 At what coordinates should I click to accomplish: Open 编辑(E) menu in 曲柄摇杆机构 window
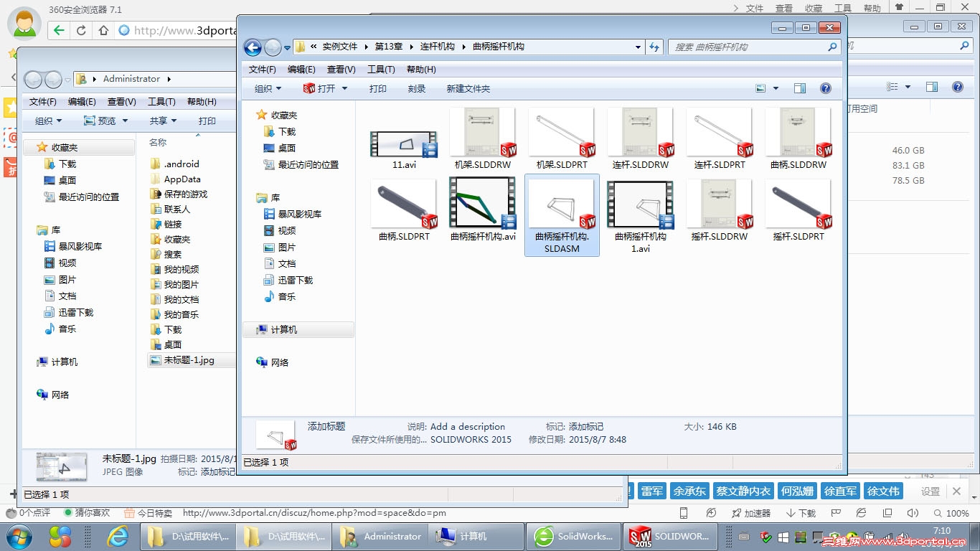click(x=301, y=70)
